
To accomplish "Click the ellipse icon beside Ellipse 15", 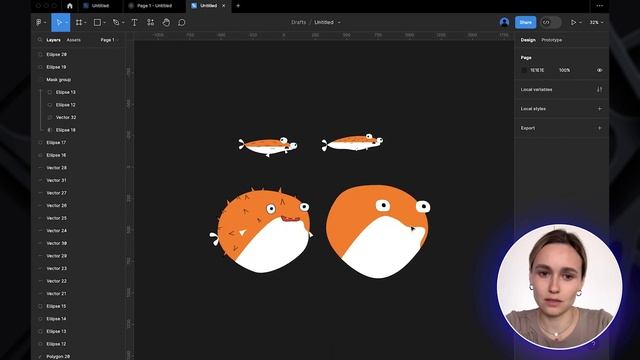I will (x=40, y=306).
